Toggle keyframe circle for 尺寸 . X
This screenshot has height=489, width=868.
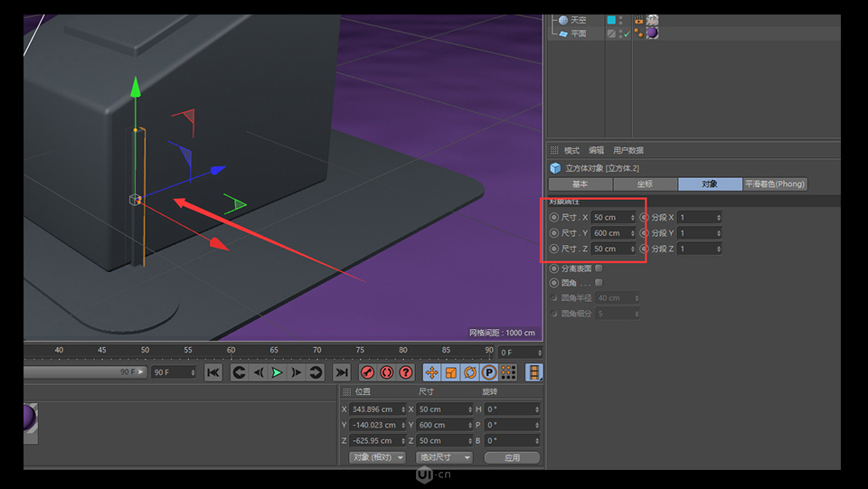(x=554, y=218)
